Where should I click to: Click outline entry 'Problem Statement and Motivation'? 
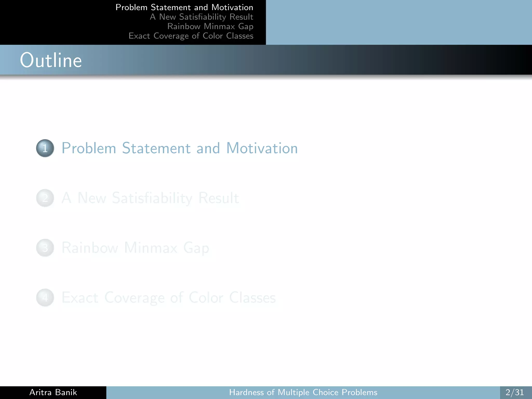coord(179,148)
